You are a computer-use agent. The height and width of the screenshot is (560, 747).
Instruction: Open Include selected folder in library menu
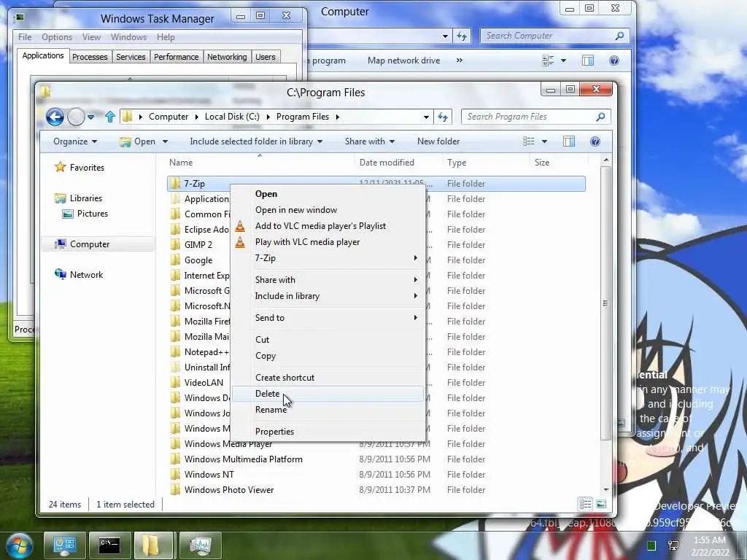coord(256,141)
